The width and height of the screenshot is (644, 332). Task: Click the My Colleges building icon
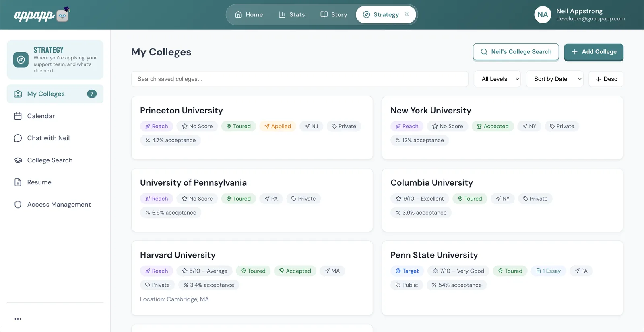[18, 94]
